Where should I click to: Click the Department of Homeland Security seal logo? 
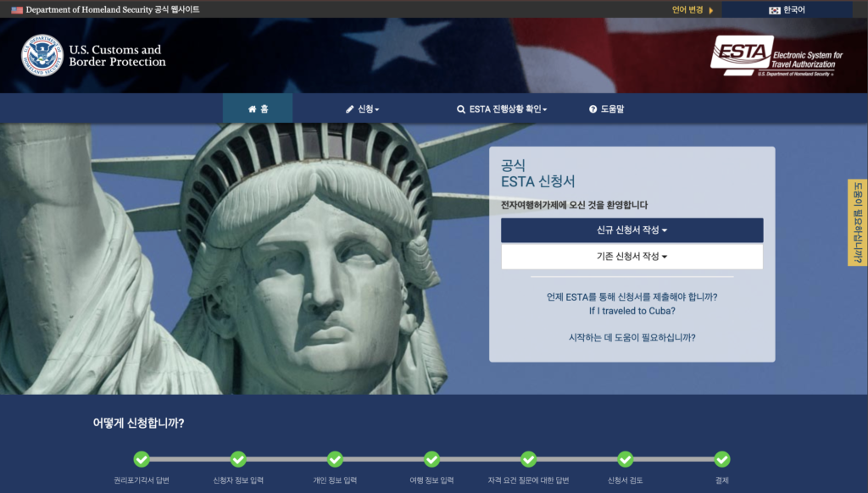(x=42, y=55)
